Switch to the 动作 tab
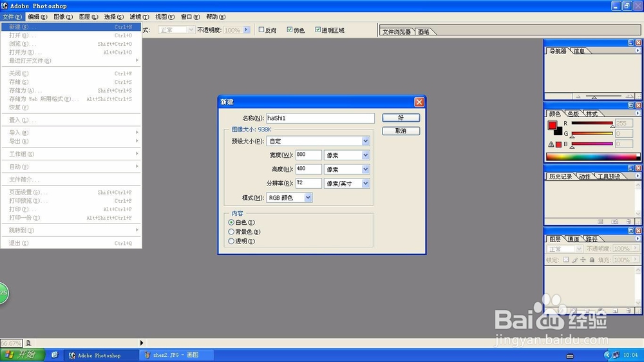Viewport: 644px width, 362px height. (585, 176)
